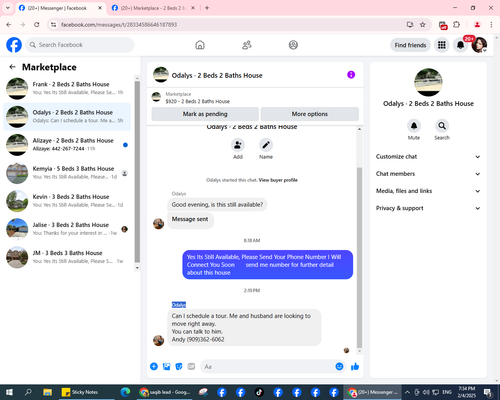Open the saqib lead Google Chrome taskbar window
The height and width of the screenshot is (400, 500).
[x=165, y=392]
